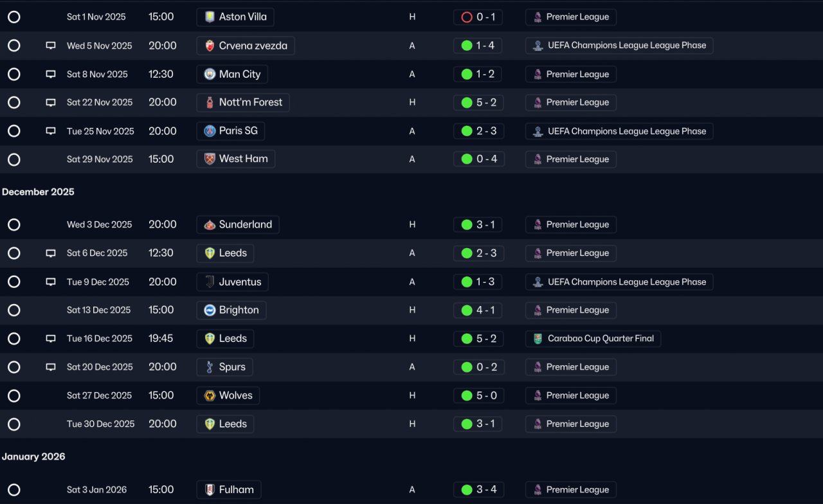Open the Carabao Cup Quarter Final competition link

(593, 339)
